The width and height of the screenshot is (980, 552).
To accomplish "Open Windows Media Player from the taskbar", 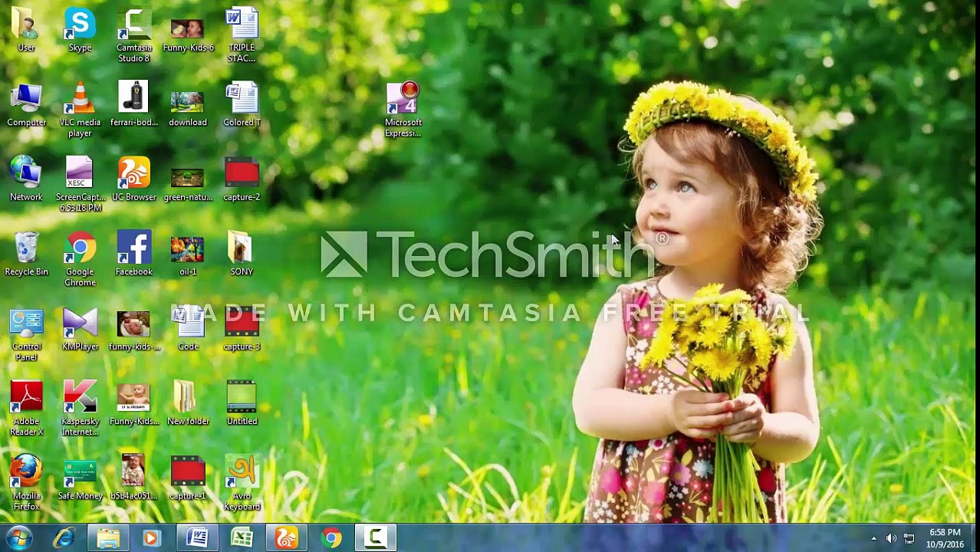I will point(151,538).
